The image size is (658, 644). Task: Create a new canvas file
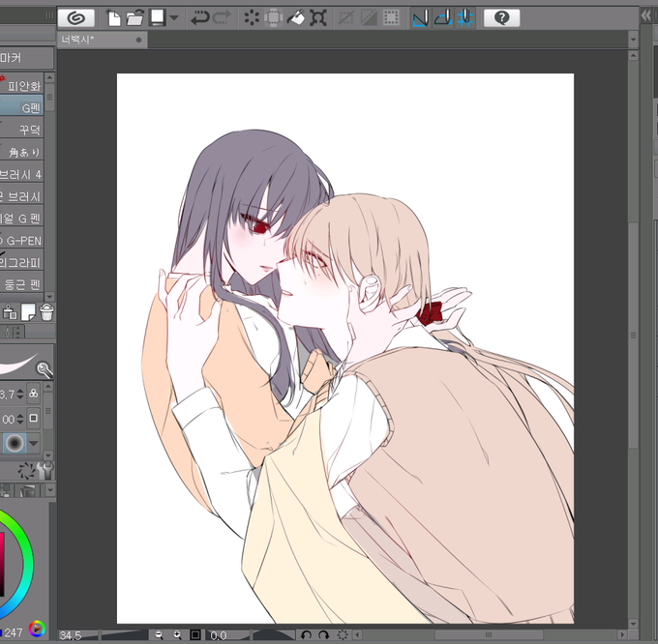tap(113, 18)
